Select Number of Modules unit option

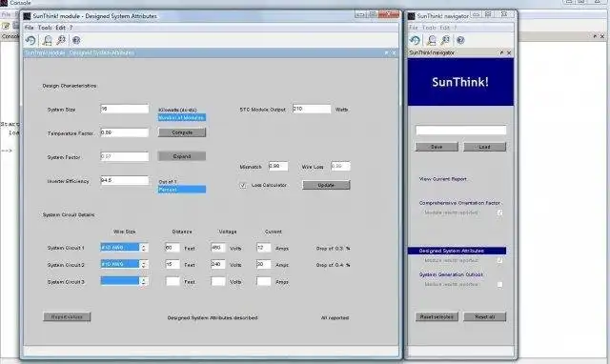coord(182,117)
